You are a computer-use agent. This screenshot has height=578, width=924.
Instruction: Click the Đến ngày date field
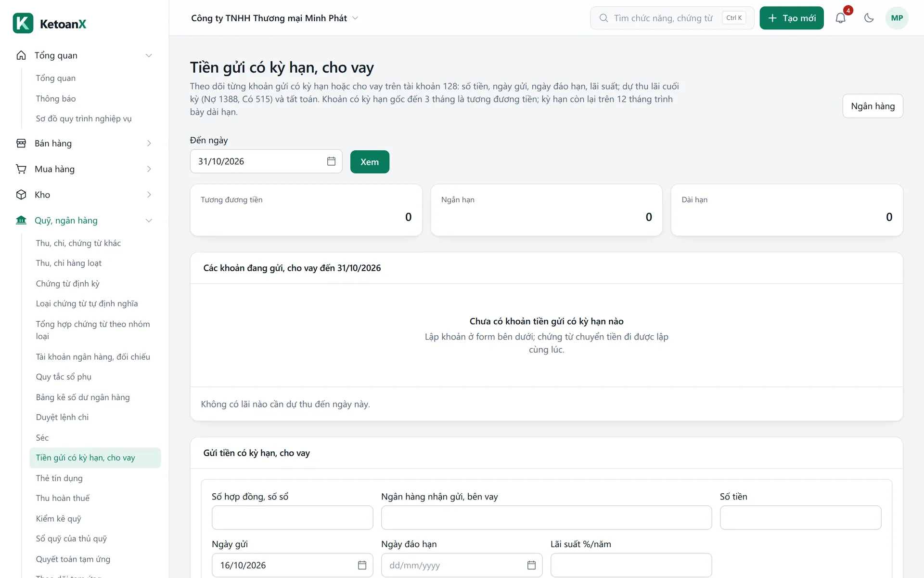pos(266,161)
